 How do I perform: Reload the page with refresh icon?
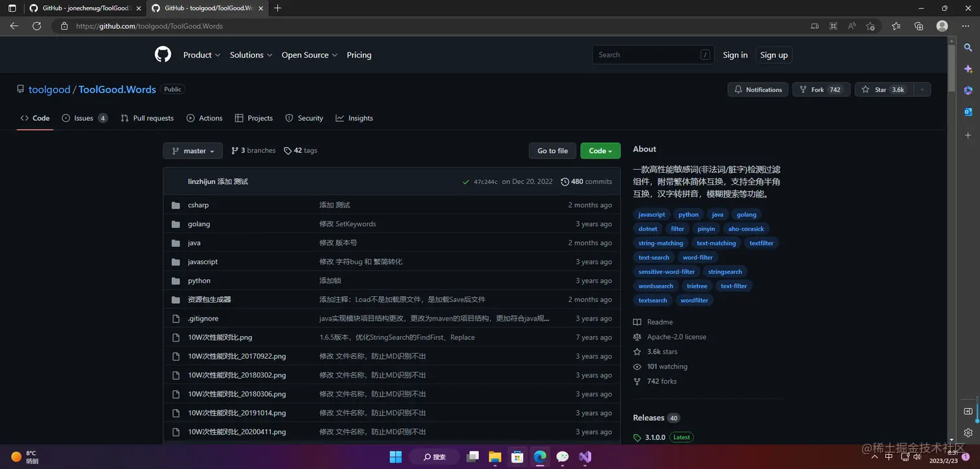coord(37,26)
